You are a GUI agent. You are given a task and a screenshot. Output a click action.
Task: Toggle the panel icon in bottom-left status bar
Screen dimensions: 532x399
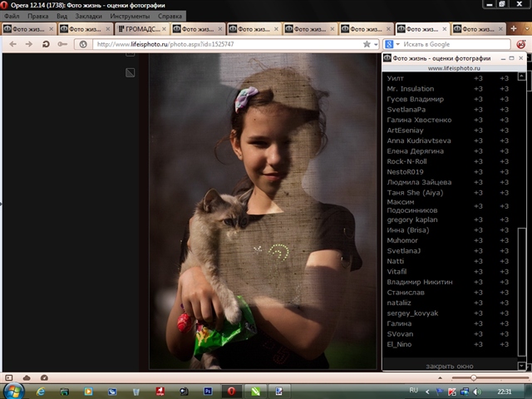pos(8,377)
